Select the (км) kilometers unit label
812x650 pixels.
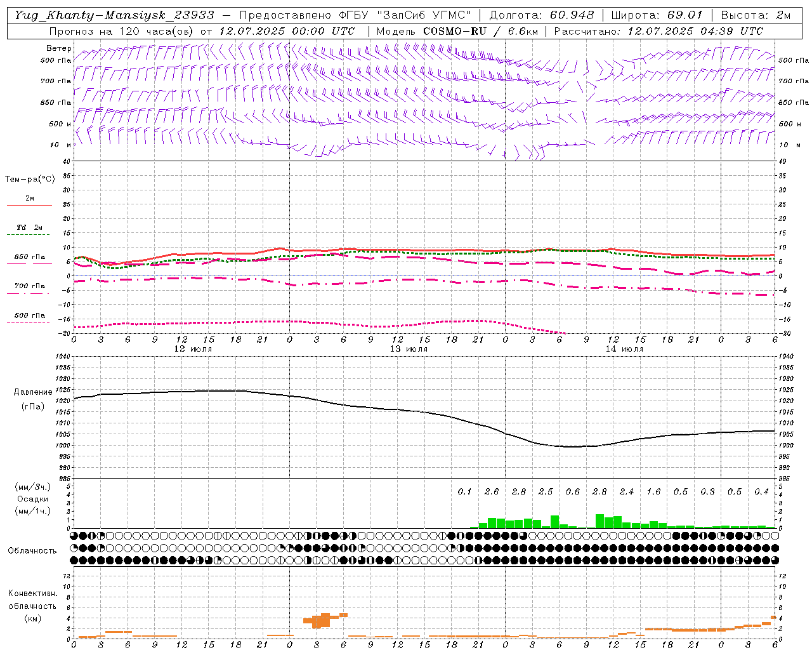tap(32, 618)
